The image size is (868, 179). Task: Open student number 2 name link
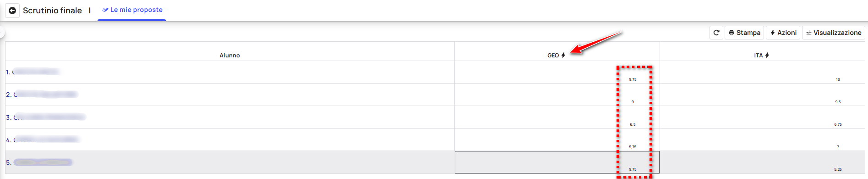click(42, 94)
